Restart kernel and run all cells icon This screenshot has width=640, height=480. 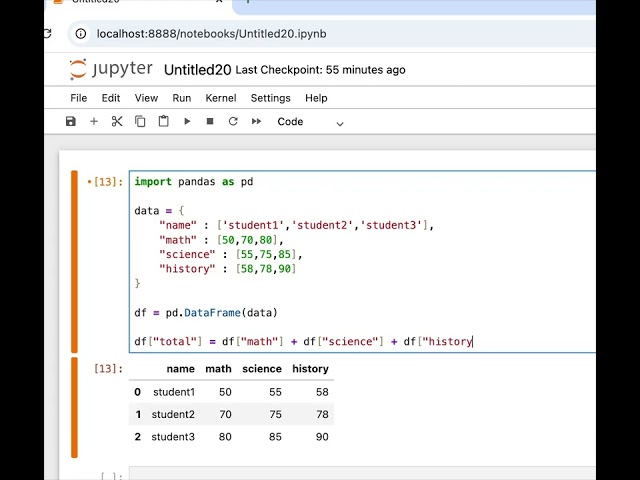(256, 121)
